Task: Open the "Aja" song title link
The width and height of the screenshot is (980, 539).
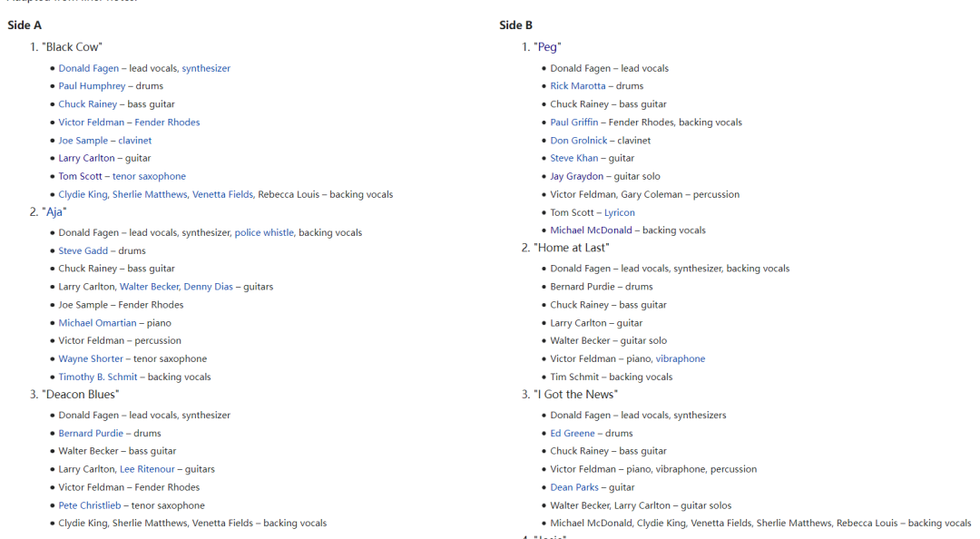Action: click(54, 212)
